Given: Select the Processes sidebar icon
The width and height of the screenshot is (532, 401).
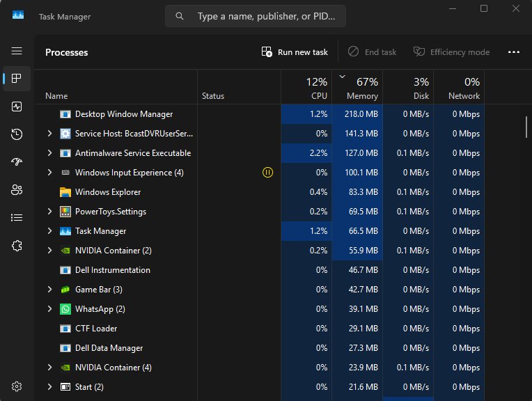Looking at the screenshot, I should coord(17,79).
